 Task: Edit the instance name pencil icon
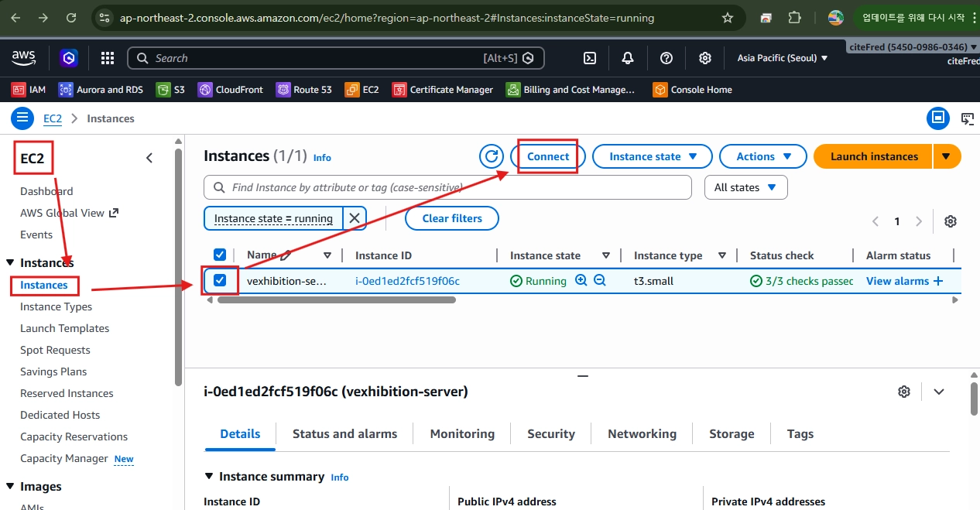pos(286,255)
